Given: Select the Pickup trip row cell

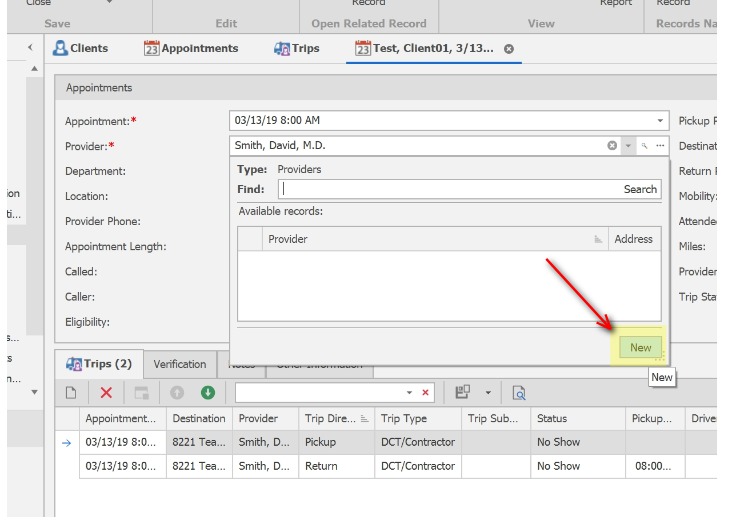Looking at the screenshot, I should (x=336, y=442).
